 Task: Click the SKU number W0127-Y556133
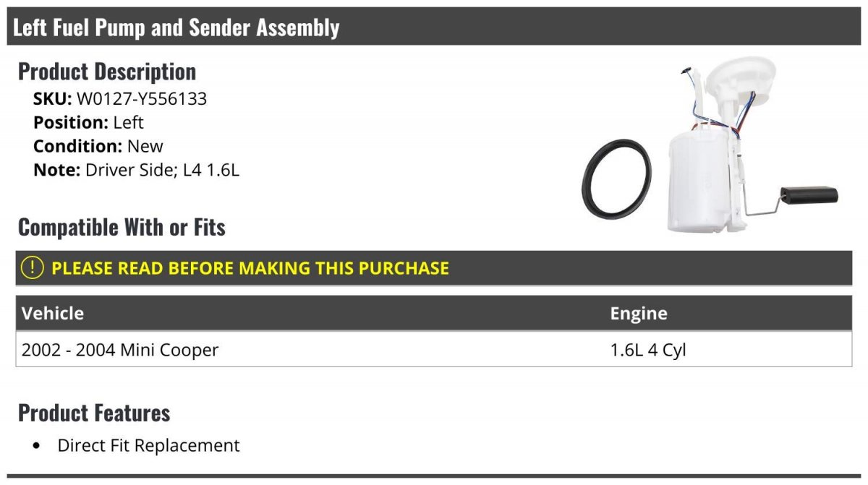142,99
